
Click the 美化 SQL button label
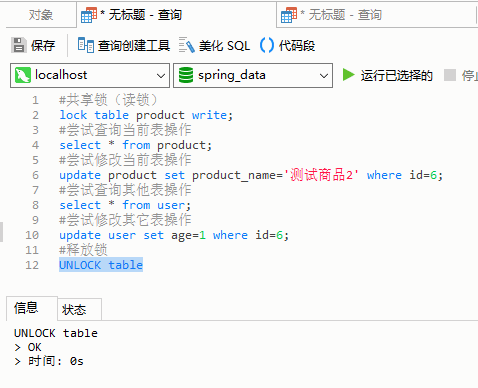224,46
